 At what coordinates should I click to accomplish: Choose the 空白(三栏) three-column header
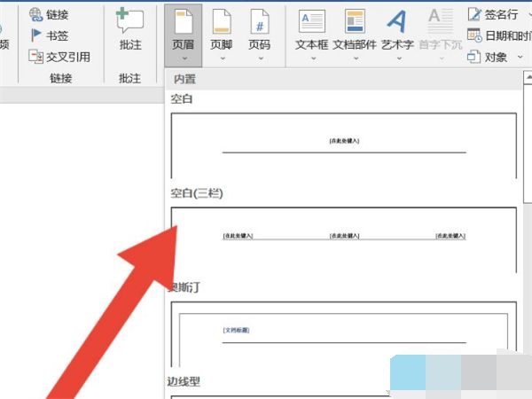(343, 239)
